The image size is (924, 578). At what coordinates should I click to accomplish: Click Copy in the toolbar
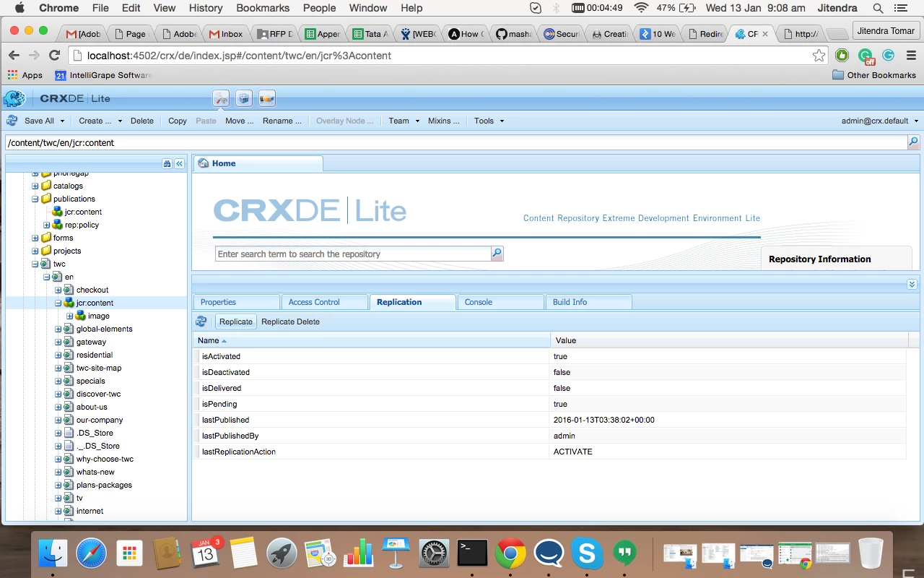click(x=178, y=121)
